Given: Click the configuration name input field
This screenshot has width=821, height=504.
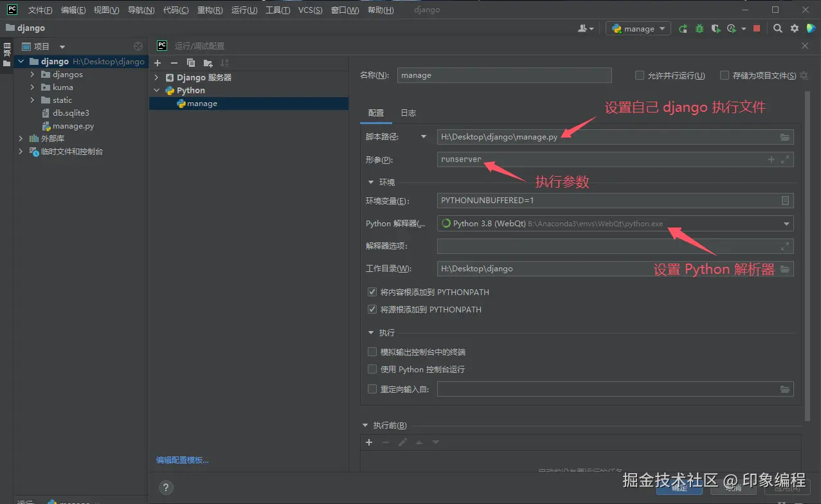Looking at the screenshot, I should (x=504, y=75).
